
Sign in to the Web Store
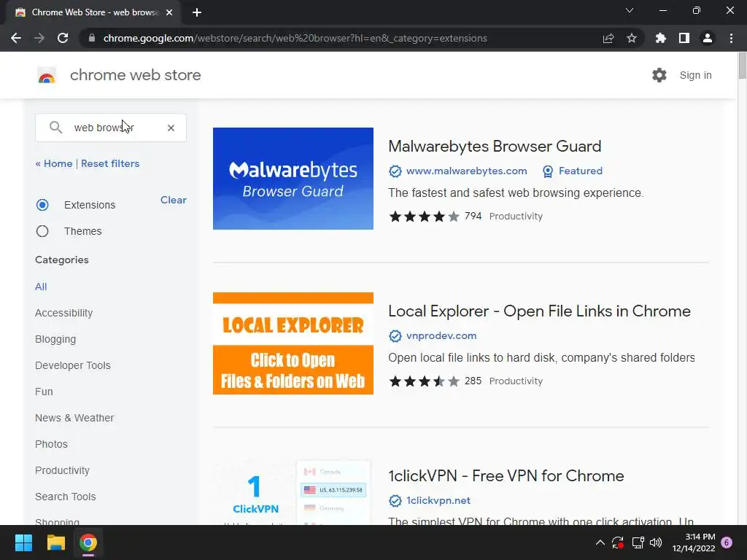point(695,75)
